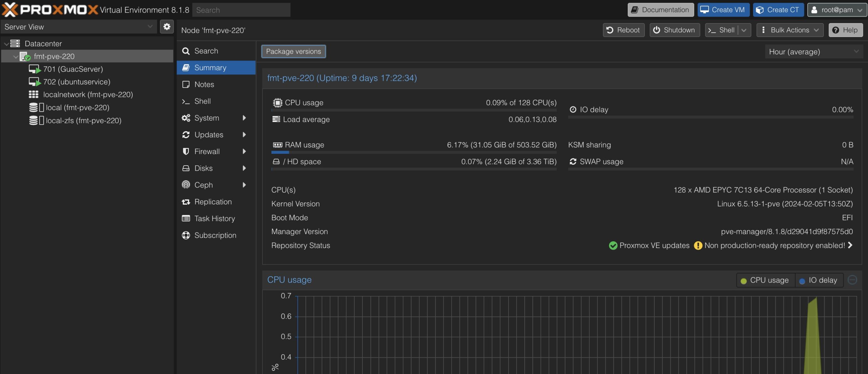The height and width of the screenshot is (374, 868).
Task: Click the localnetwork grid icon
Action: point(33,95)
